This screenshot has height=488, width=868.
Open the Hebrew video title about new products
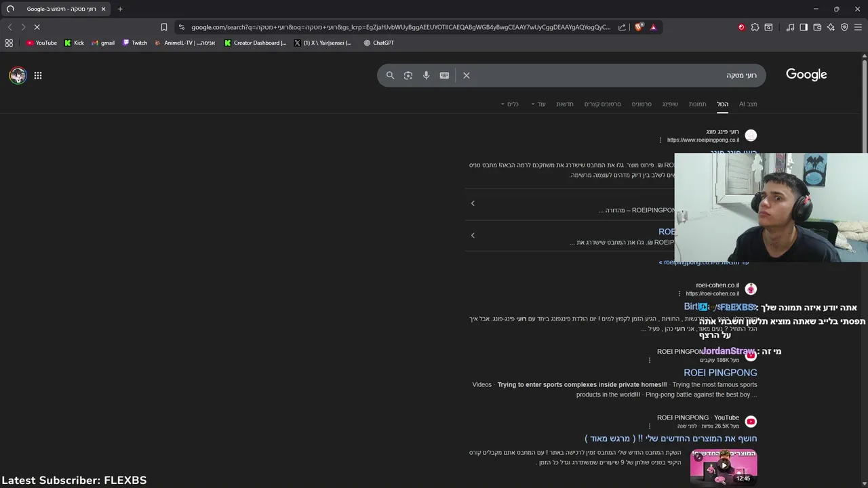coord(671,439)
